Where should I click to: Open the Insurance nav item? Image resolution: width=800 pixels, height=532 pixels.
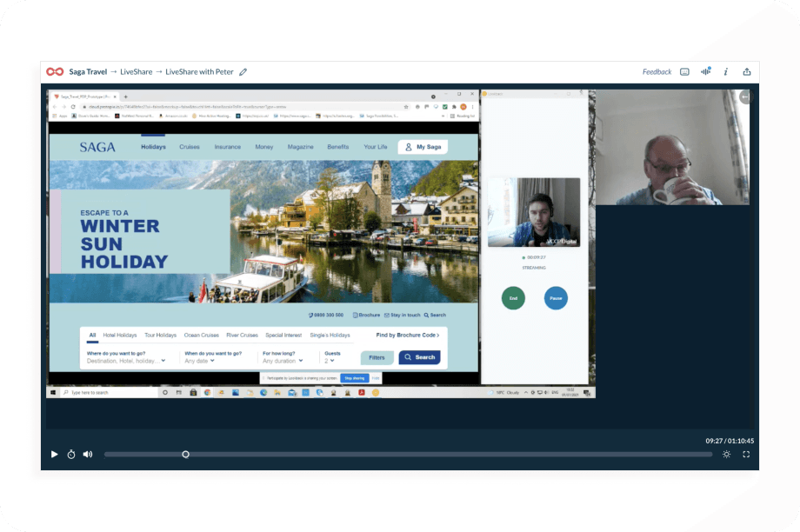[228, 147]
